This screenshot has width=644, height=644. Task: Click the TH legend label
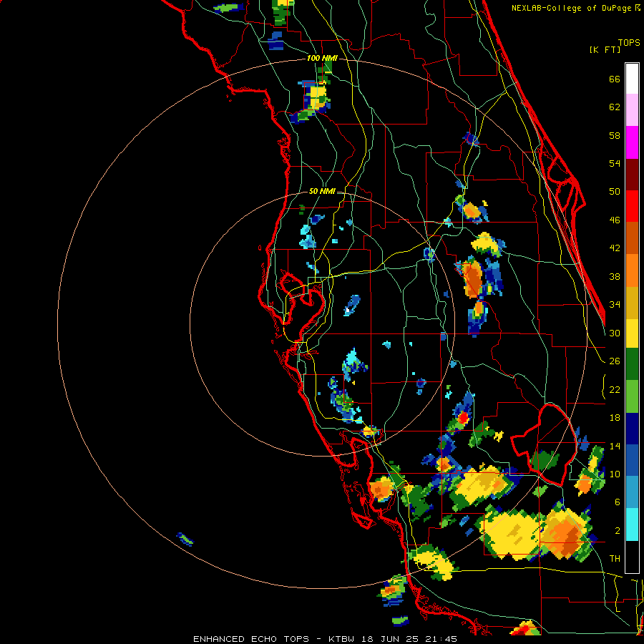tap(615, 559)
